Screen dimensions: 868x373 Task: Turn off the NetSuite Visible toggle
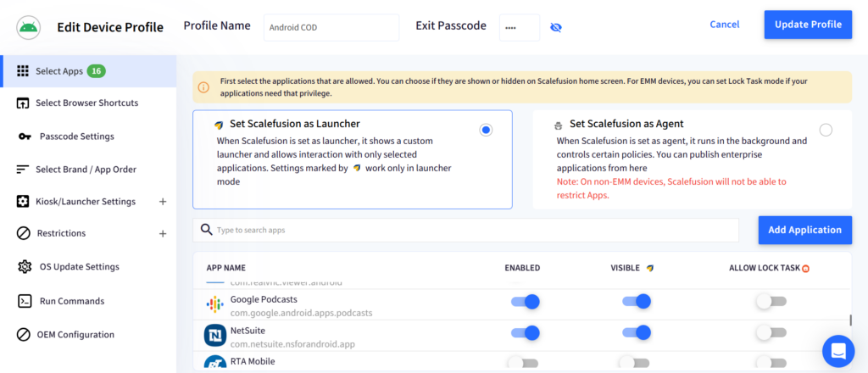pyautogui.click(x=636, y=332)
